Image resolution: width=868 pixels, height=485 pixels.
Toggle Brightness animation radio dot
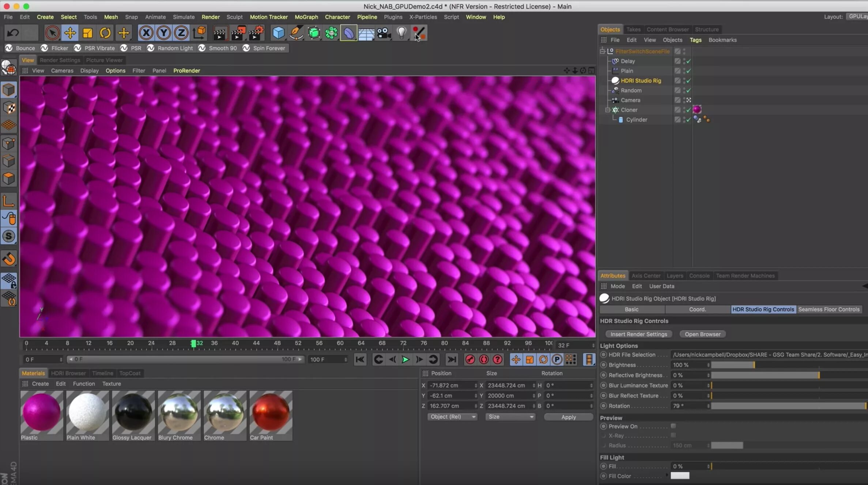coord(604,365)
